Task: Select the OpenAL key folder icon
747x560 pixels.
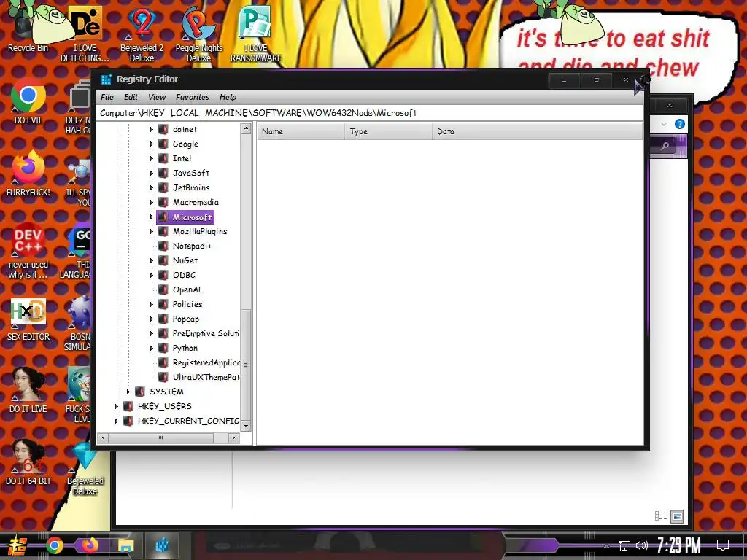Action: (x=163, y=289)
